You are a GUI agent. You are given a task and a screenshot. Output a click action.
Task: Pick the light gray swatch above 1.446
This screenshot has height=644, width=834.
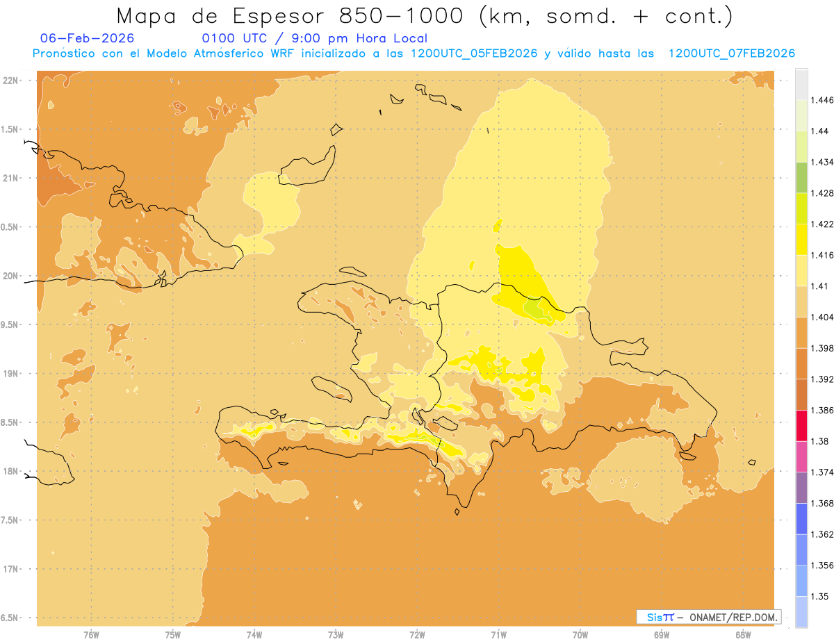coord(801,84)
